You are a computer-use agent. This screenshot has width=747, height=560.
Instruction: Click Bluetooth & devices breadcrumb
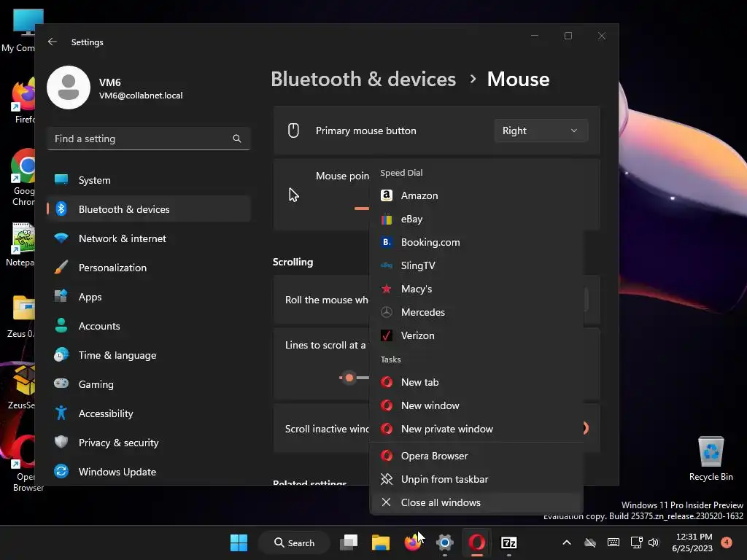pos(363,79)
